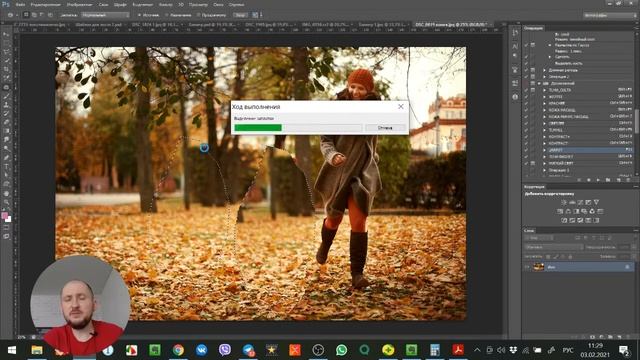Open the Файл menu

(20, 4)
